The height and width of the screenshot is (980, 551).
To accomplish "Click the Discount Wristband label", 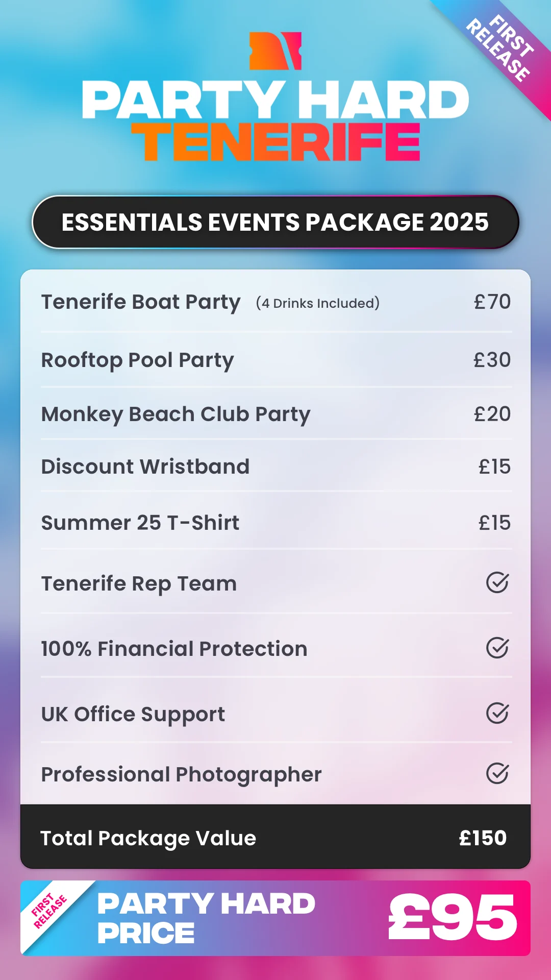I will pyautogui.click(x=145, y=467).
